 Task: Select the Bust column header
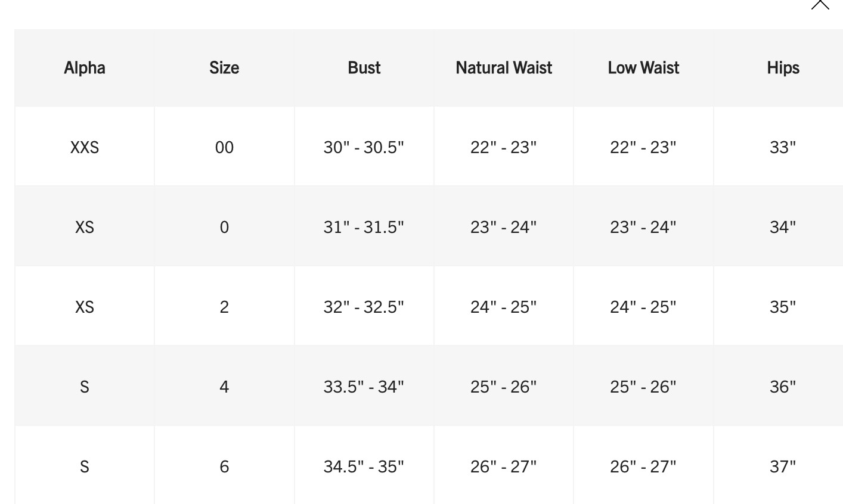(364, 67)
